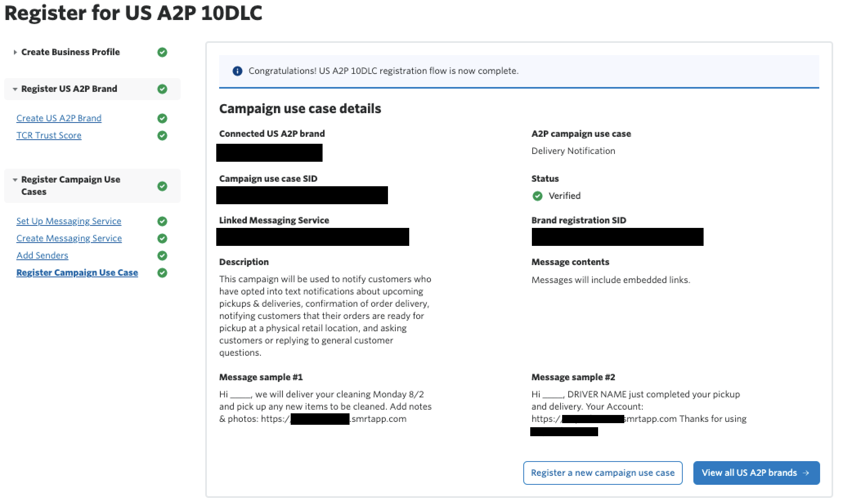Click green checkmark beside Register US A2P Brand
This screenshot has height=504, width=843.
(x=162, y=89)
